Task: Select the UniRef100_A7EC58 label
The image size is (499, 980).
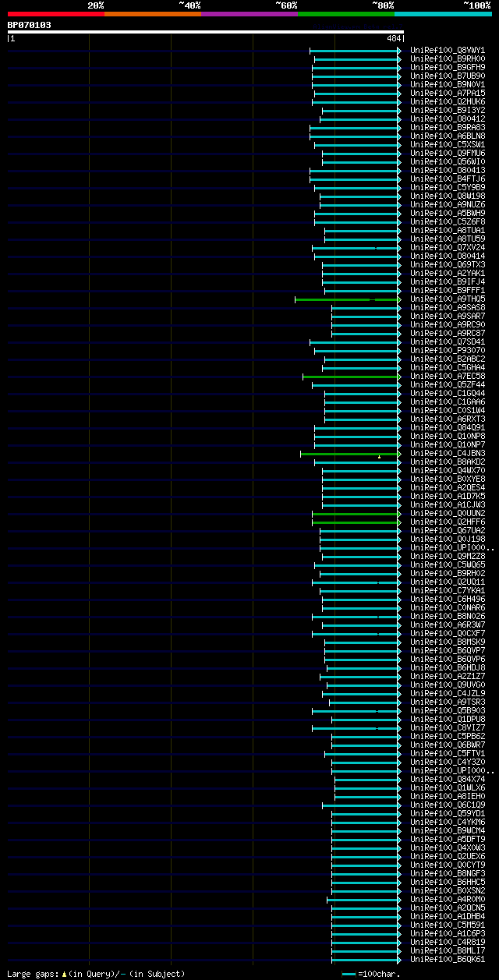Action: click(448, 376)
